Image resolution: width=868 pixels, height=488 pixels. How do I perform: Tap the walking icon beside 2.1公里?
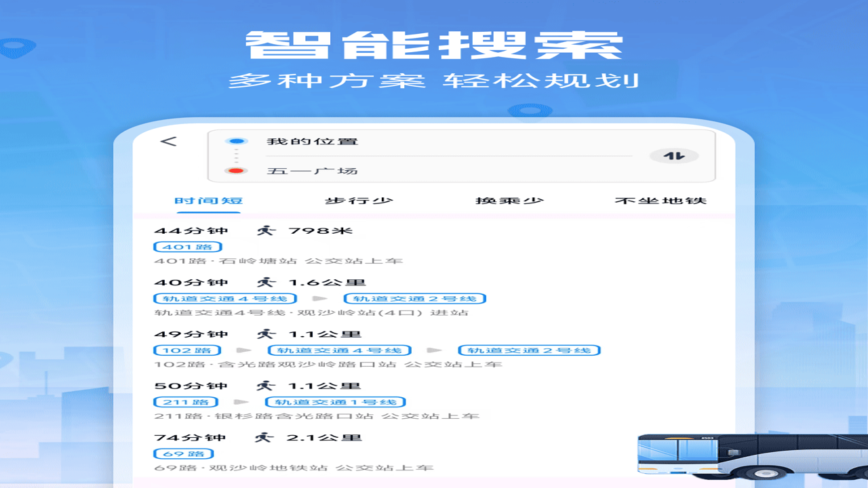pos(264,437)
